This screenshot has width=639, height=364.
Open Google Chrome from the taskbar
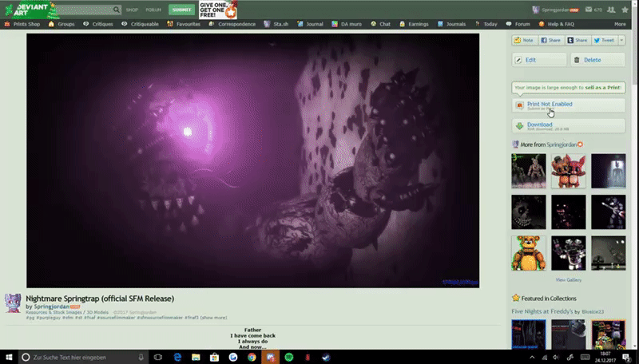[x=252, y=357]
